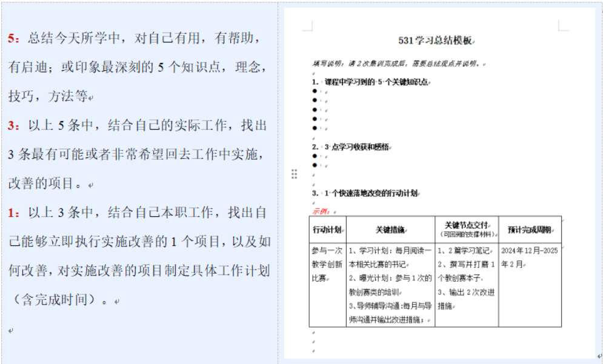Select the "预计完成周期" table header cell
Screen dimensions: 603x364
click(530, 230)
